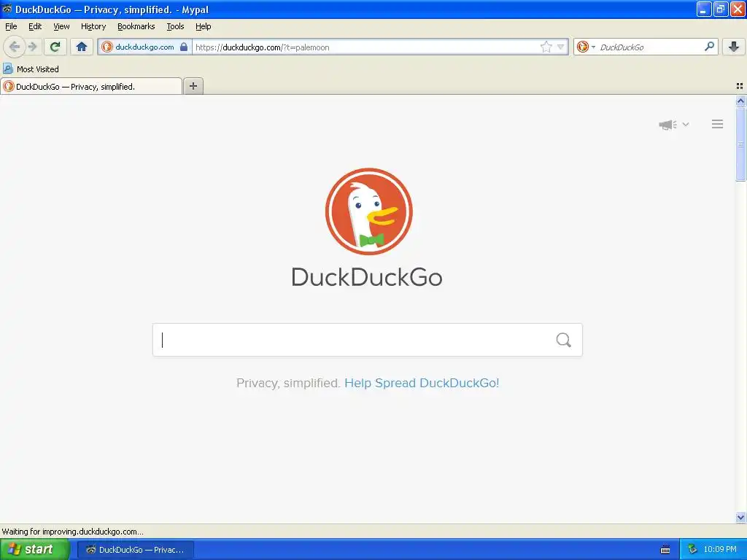Viewport: 747px width, 560px height.
Task: Click the 10:09 PM clock
Action: tap(720, 549)
